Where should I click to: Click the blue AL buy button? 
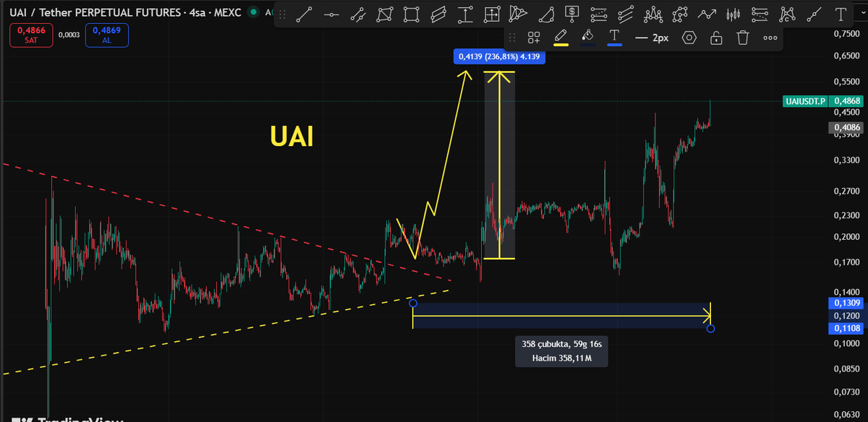pyautogui.click(x=106, y=35)
